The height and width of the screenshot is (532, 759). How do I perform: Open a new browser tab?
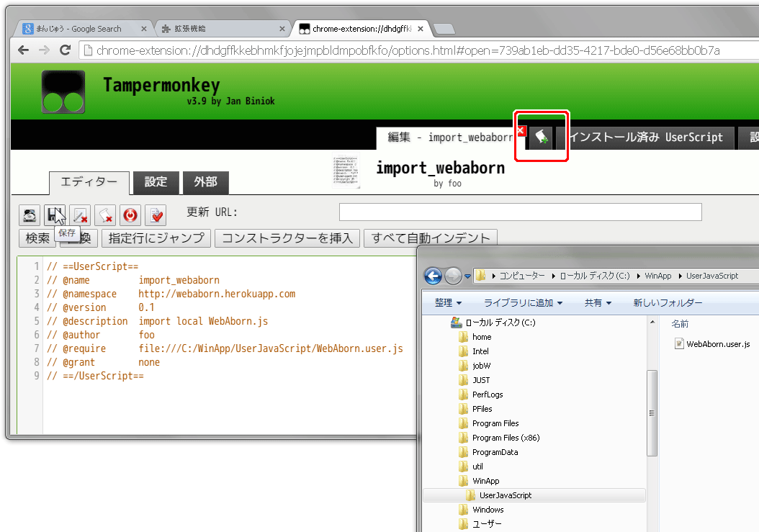[444, 30]
